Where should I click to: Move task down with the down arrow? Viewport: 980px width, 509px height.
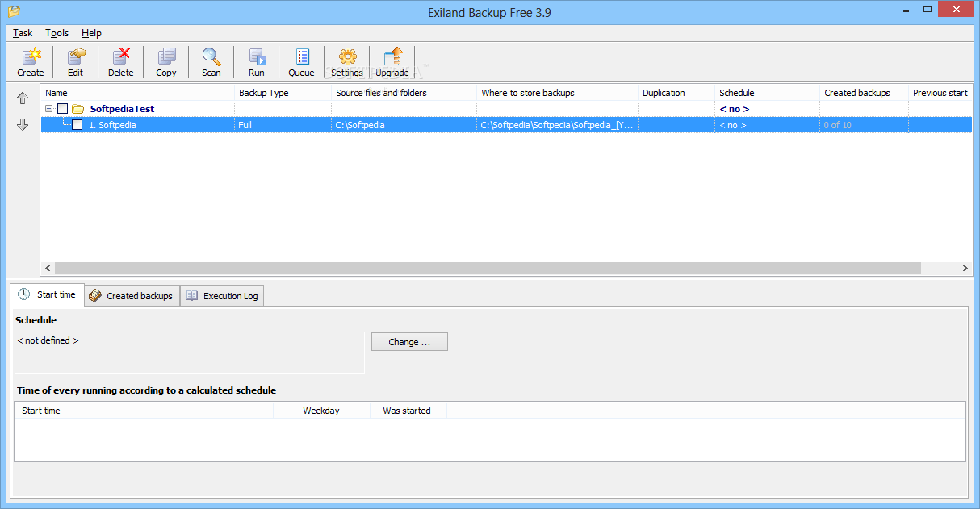(x=23, y=125)
